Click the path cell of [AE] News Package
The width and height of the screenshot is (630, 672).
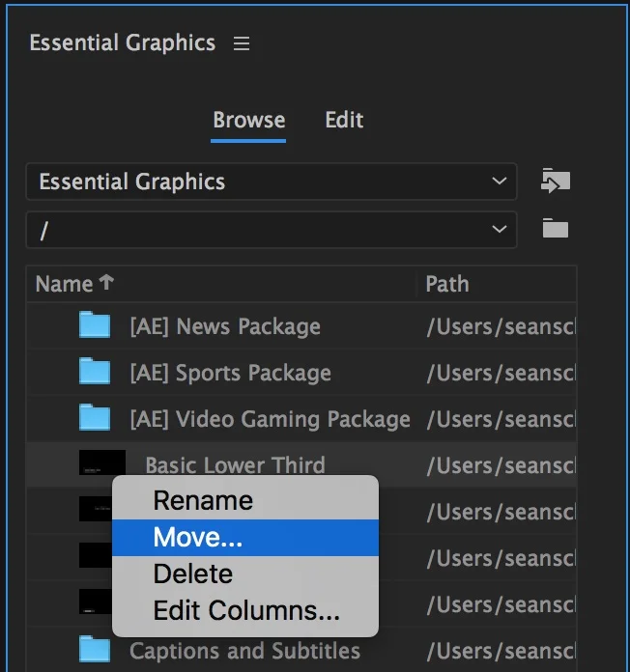coord(501,326)
